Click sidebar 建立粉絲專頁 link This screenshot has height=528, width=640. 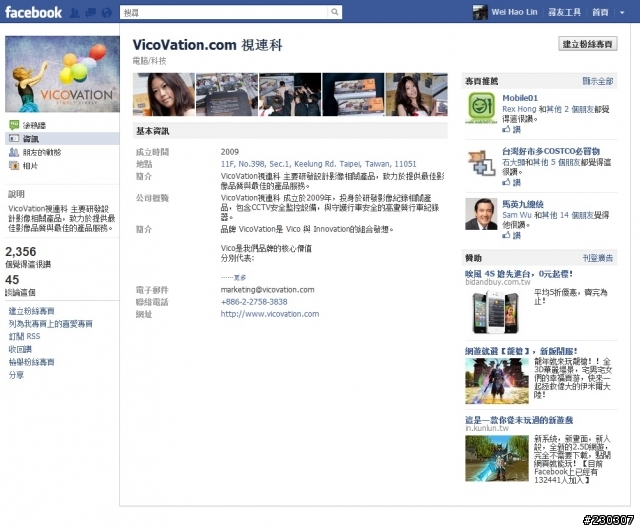(31, 311)
